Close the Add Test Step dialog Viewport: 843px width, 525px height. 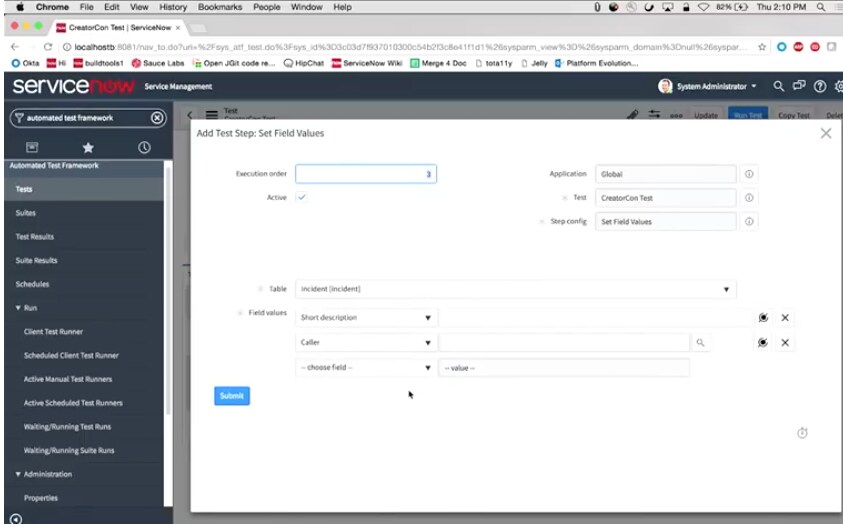pyautogui.click(x=825, y=133)
